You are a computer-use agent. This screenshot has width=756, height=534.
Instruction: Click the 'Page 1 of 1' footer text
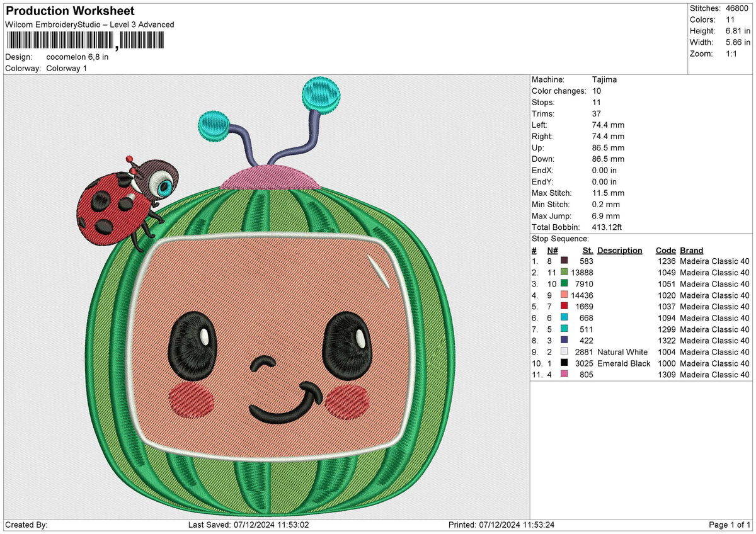click(730, 525)
